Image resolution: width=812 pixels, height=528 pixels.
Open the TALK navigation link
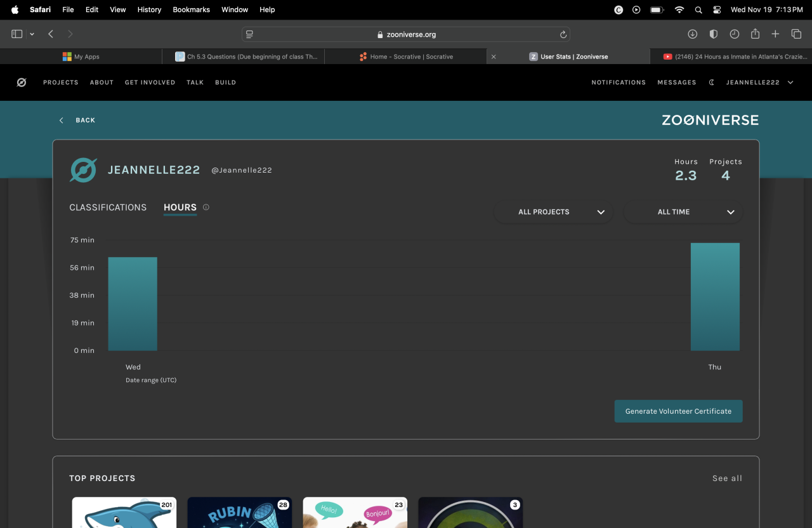(195, 82)
